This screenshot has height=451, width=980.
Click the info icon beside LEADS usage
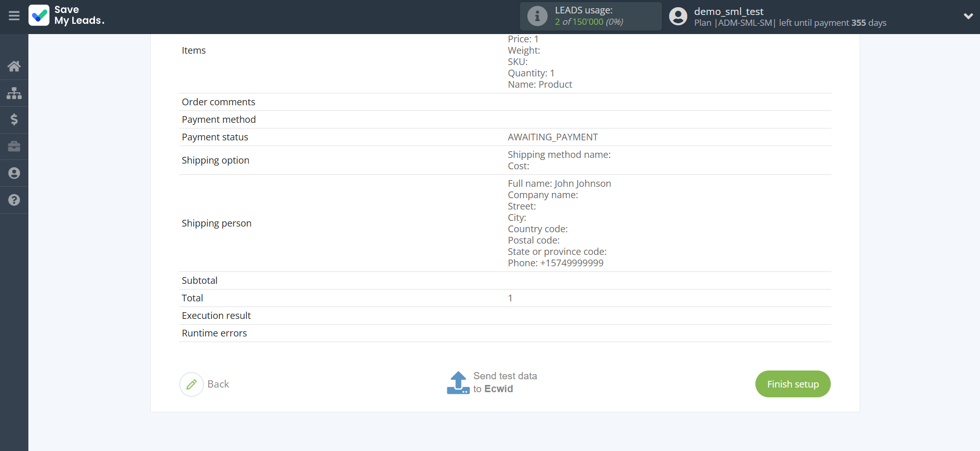(537, 16)
